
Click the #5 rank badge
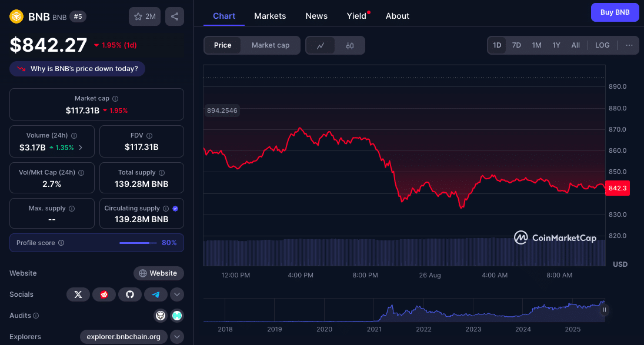point(78,17)
